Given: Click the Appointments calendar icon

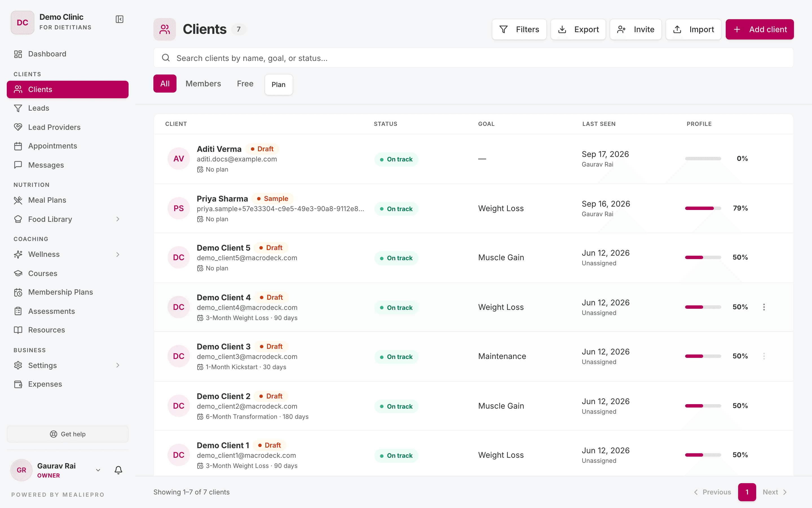Looking at the screenshot, I should (x=18, y=146).
